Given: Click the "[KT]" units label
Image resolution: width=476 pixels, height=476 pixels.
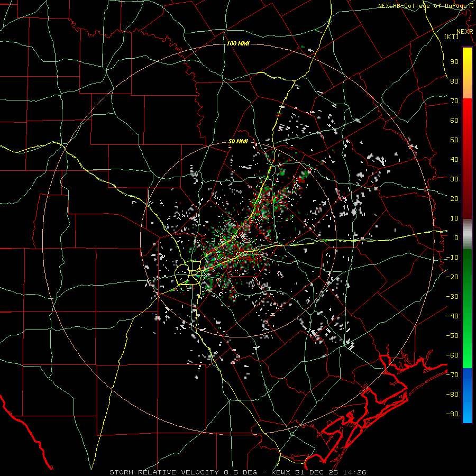Looking at the screenshot, I should (x=452, y=36).
